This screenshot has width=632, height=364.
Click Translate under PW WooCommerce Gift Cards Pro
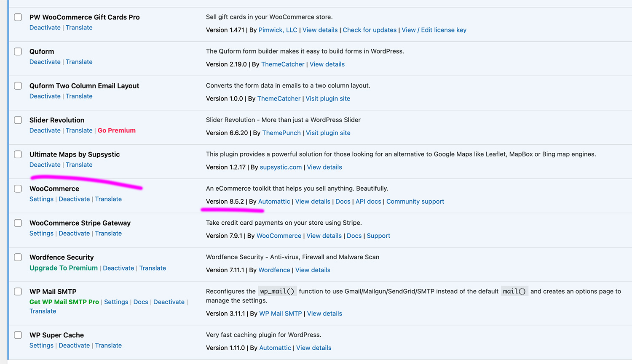click(79, 27)
